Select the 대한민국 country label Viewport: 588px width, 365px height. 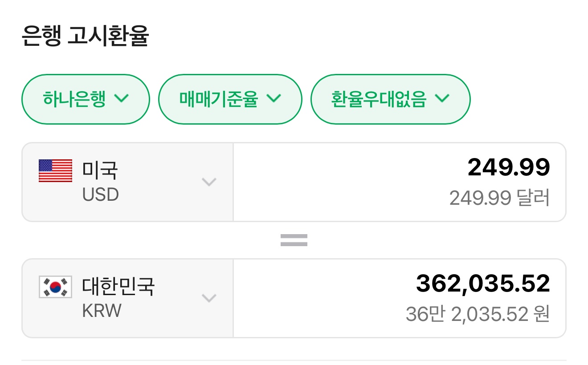point(118,286)
